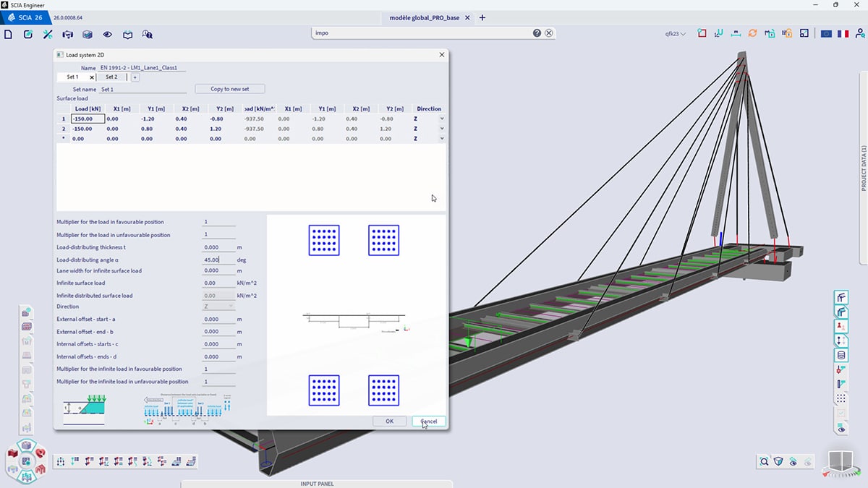Select the French flag language icon

[x=843, y=33]
